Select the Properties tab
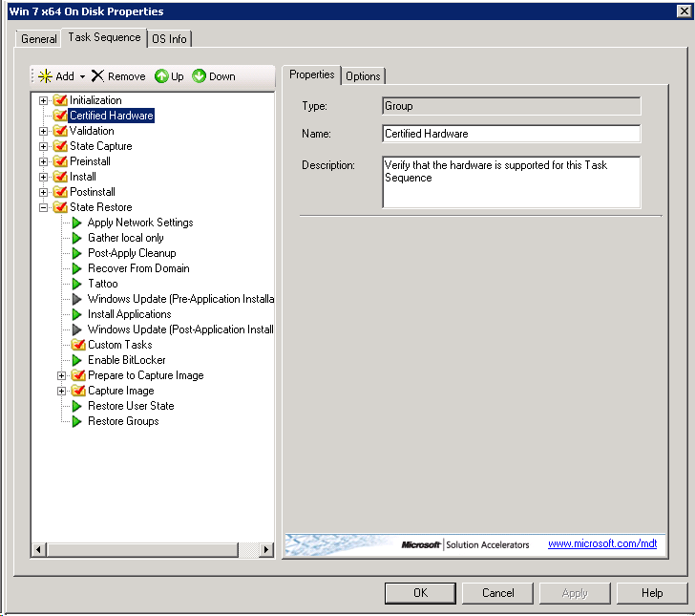Viewport: 695px width, 616px height. 311,74
